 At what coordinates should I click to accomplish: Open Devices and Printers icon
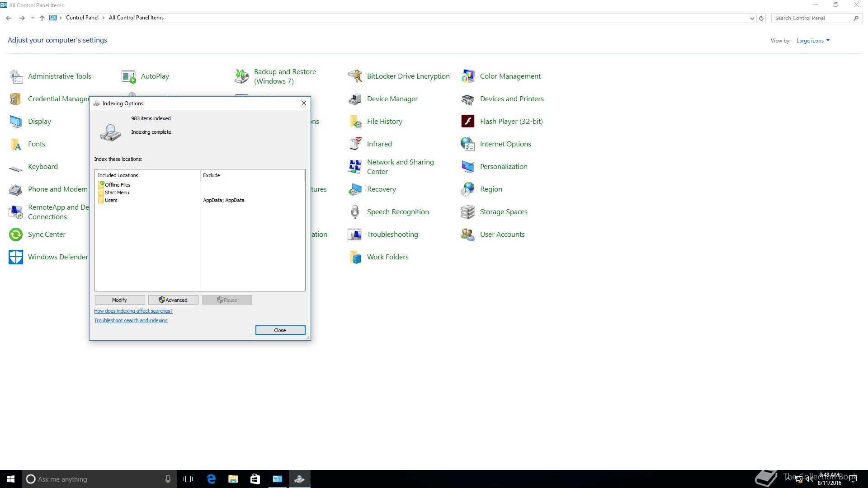(468, 99)
